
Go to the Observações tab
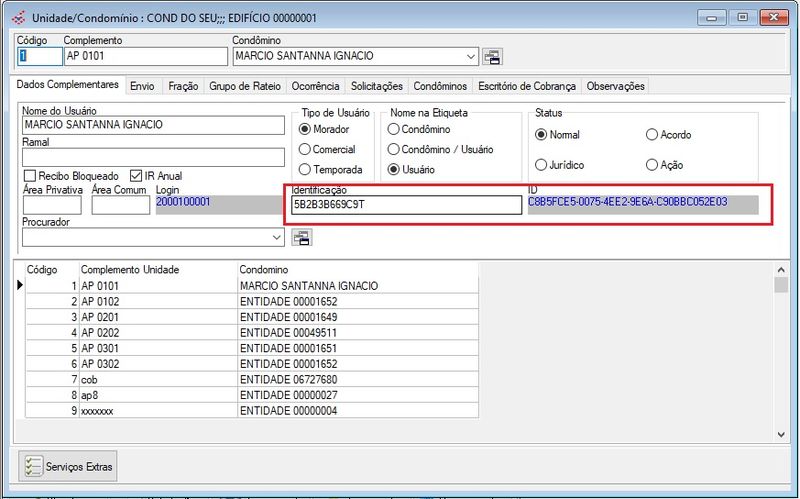tap(615, 87)
